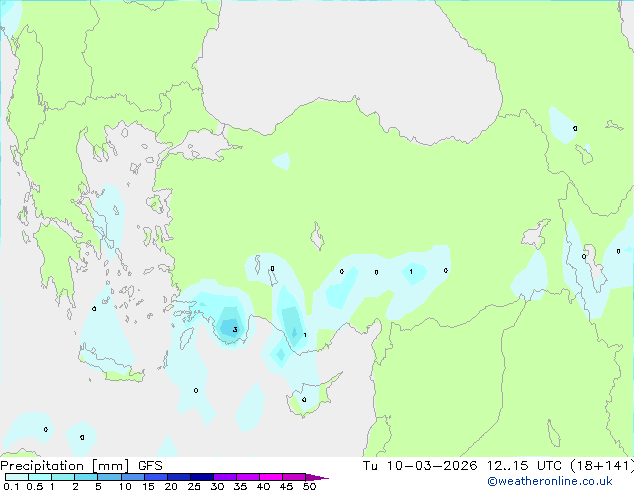Screen dimensions: 634x490
Task: Open the weatheronline.co.uk link
Action: click(550, 481)
